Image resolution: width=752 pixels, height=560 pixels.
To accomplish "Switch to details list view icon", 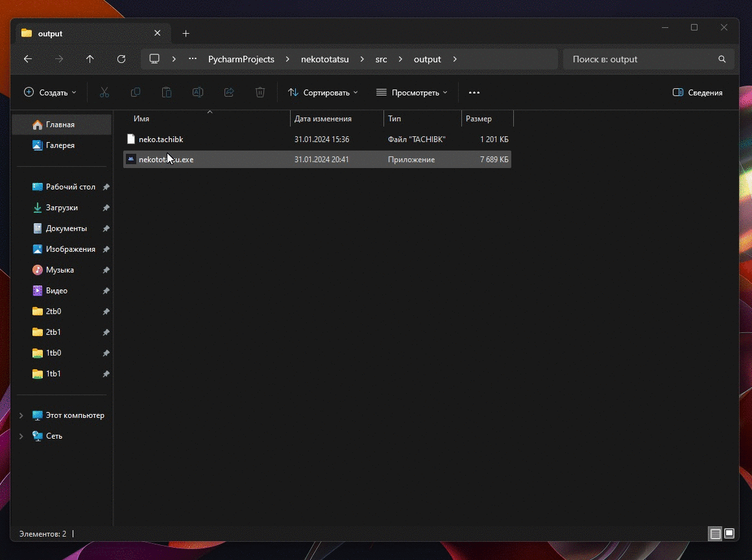I will [715, 533].
